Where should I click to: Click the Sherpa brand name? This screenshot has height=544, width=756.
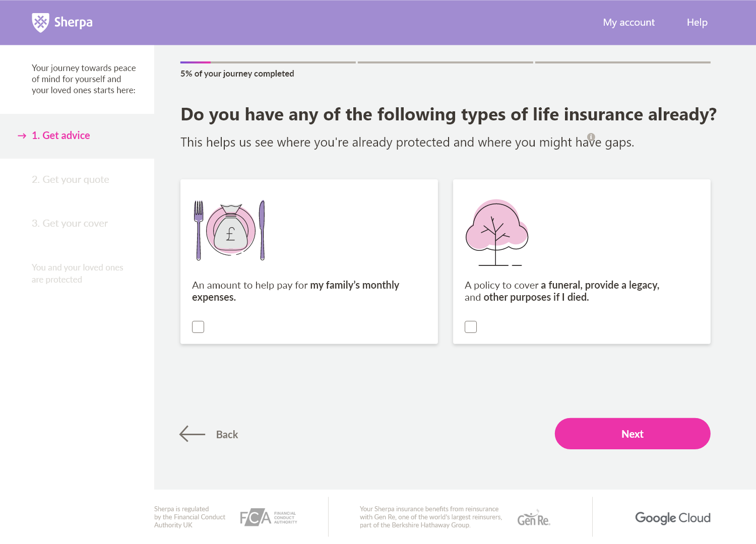tap(74, 23)
